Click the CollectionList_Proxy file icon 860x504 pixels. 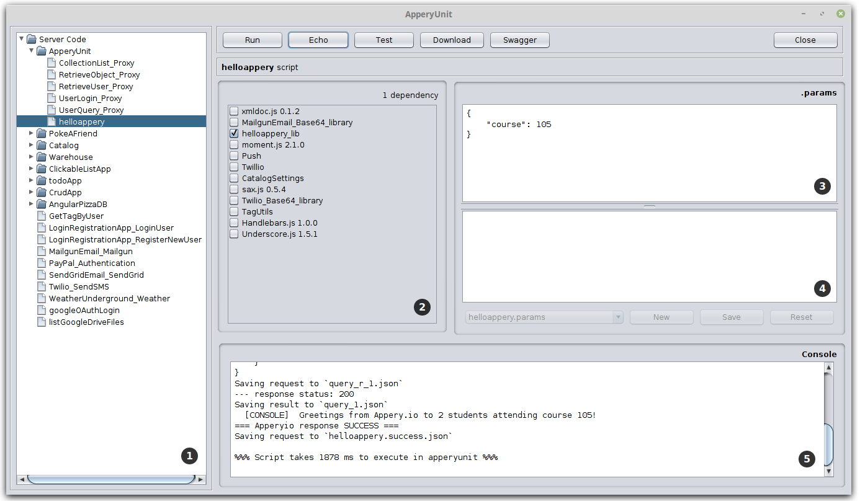(52, 63)
